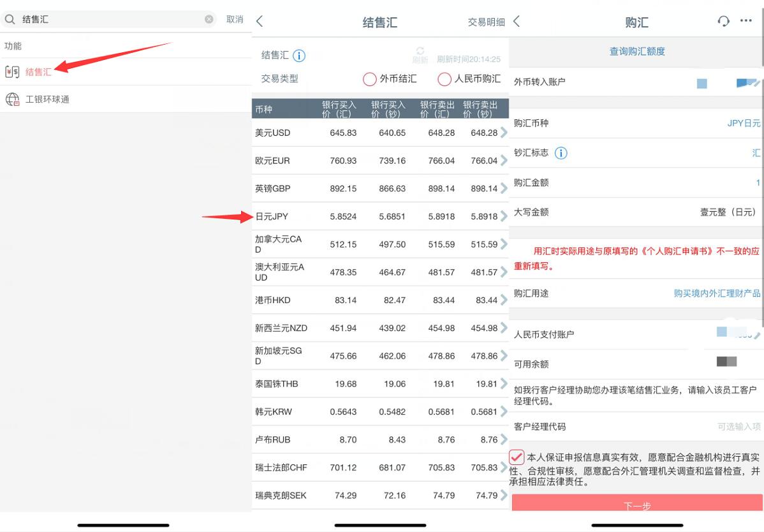Viewport: 764px width, 532px height.
Task: Clear the search field text
Action: [x=209, y=19]
